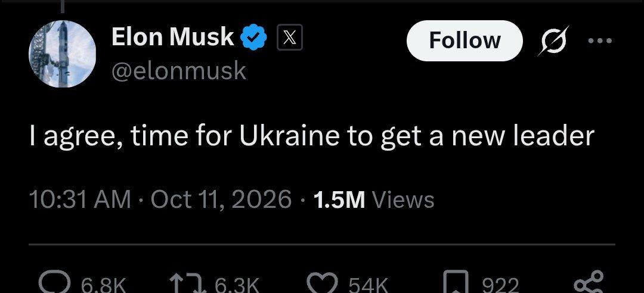Click the tweet text about Ukraine leader

[x=312, y=136]
